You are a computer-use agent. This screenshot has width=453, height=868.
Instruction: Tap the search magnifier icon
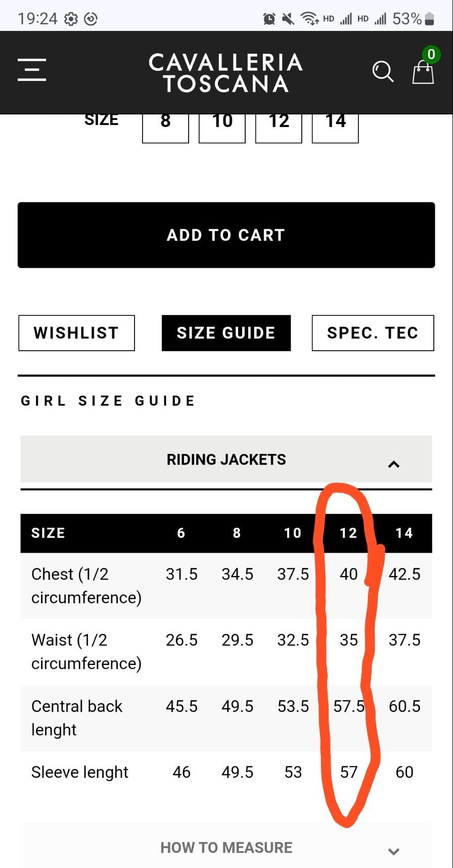tap(382, 72)
